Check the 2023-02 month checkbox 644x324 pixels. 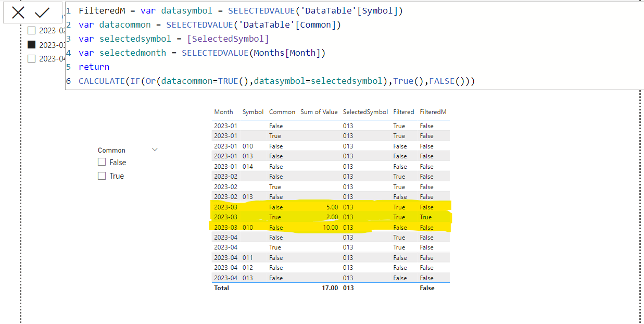pyautogui.click(x=31, y=31)
